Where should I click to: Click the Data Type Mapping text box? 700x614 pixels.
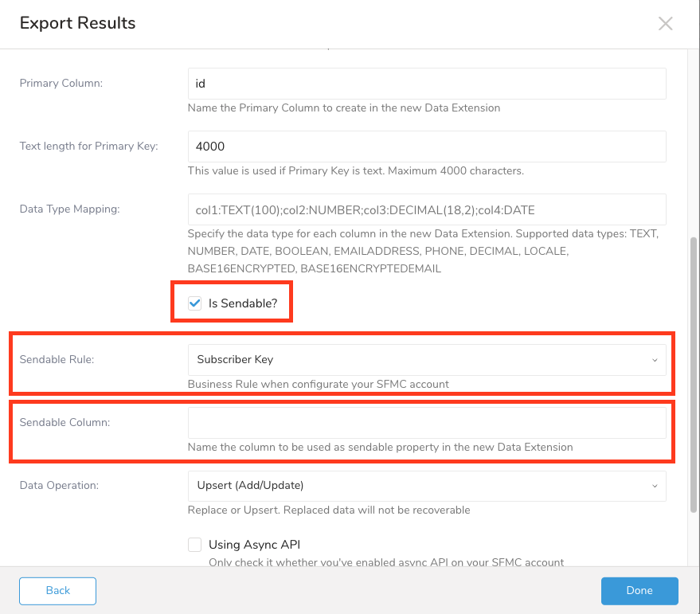[x=426, y=209]
